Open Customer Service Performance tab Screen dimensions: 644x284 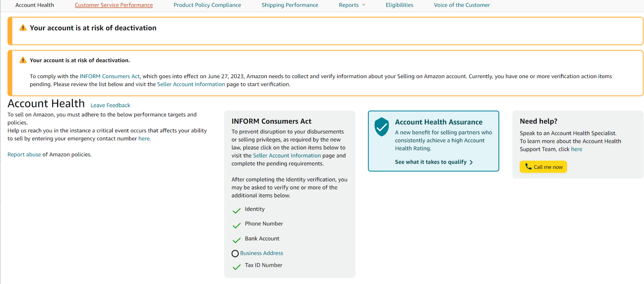click(x=114, y=5)
